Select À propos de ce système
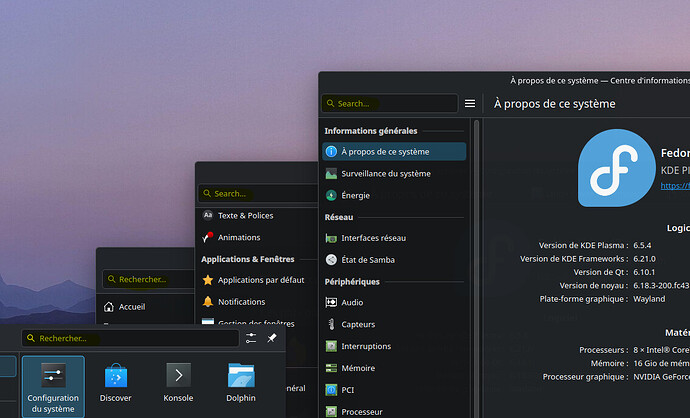690x418 pixels. tap(394, 152)
